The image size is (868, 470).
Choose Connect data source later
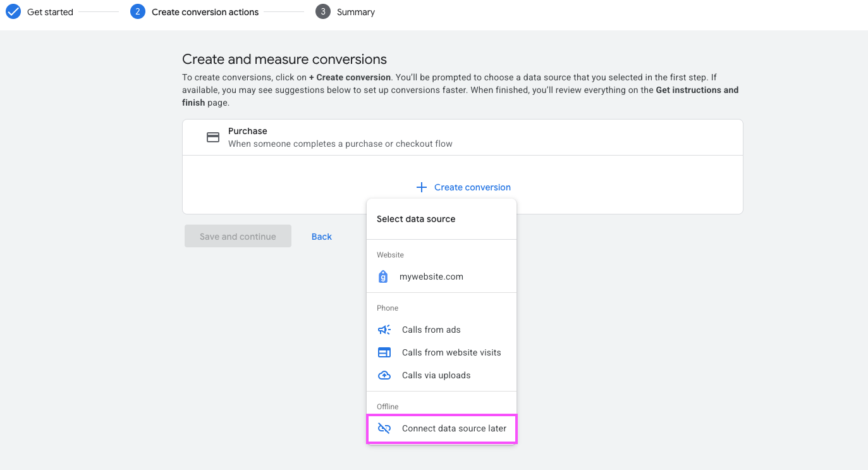point(454,428)
